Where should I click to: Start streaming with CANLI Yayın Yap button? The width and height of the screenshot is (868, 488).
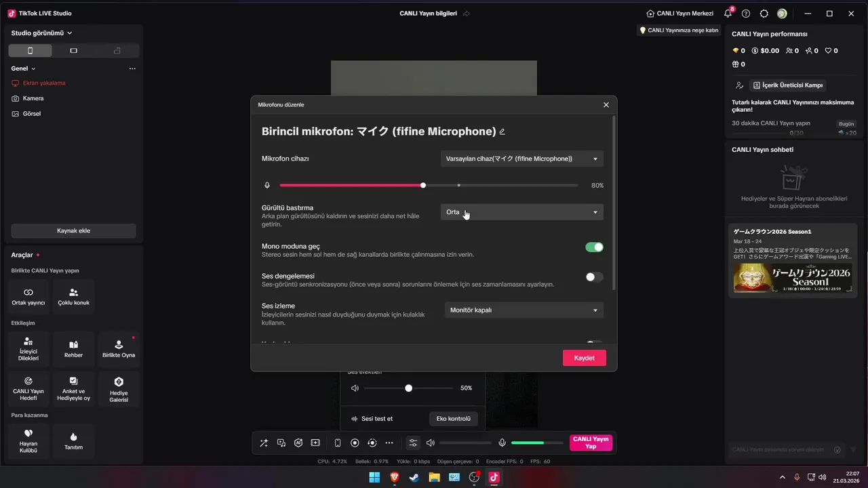pyautogui.click(x=591, y=443)
